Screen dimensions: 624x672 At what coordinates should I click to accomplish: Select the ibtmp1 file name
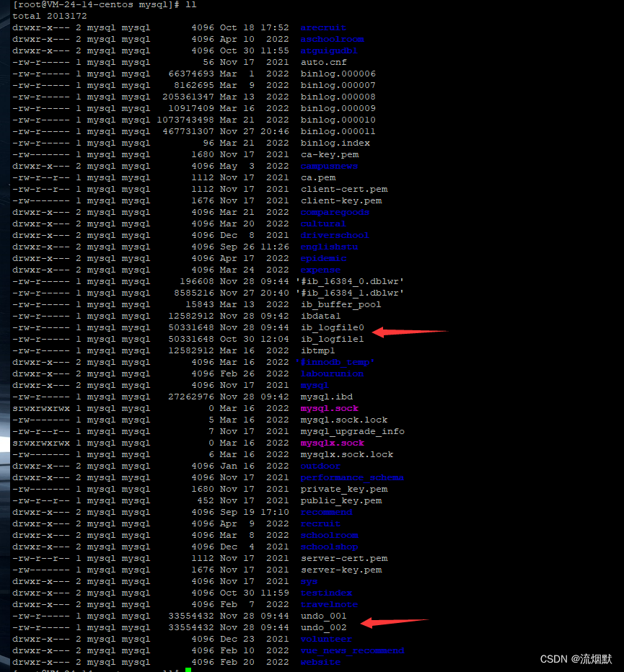(x=317, y=351)
